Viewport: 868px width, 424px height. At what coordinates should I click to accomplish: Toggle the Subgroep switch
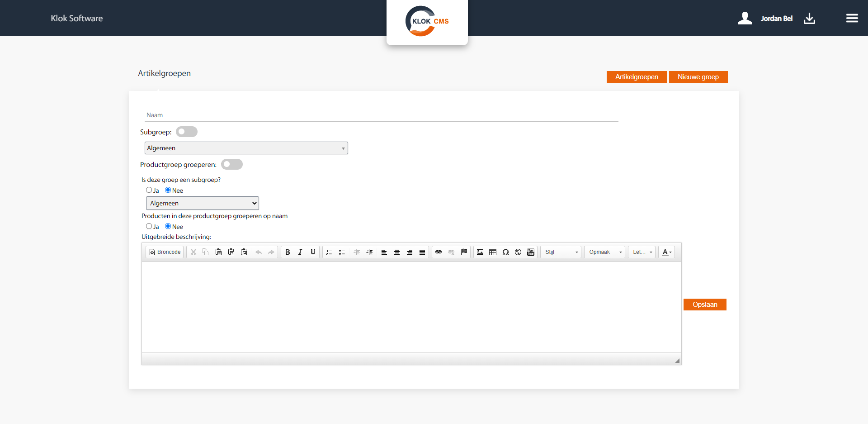coord(187,132)
